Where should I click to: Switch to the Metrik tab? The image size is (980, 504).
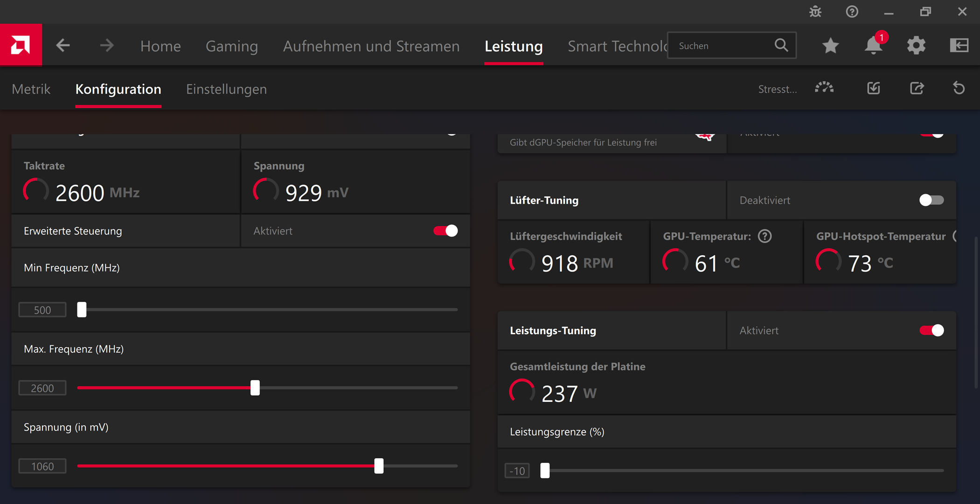click(31, 89)
